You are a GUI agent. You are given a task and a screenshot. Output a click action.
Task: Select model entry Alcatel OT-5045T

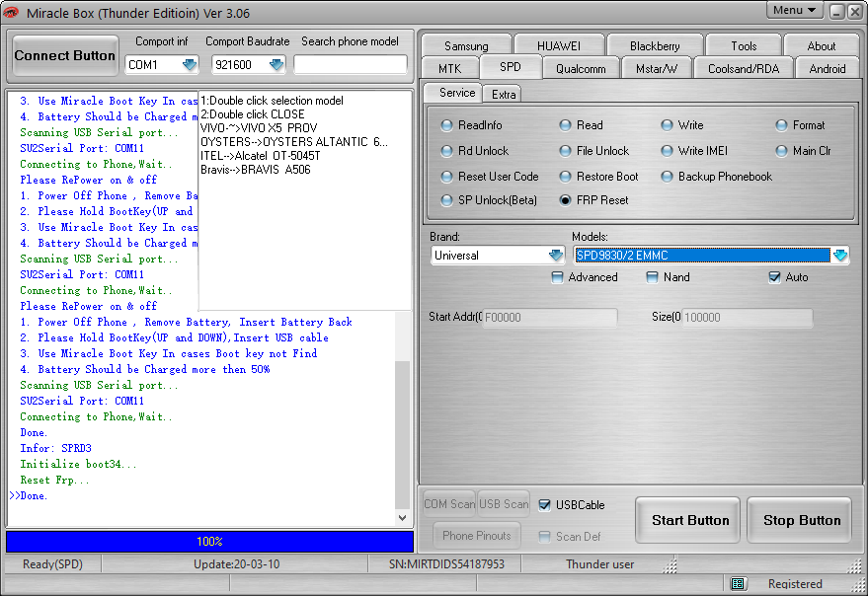pyautogui.click(x=260, y=156)
